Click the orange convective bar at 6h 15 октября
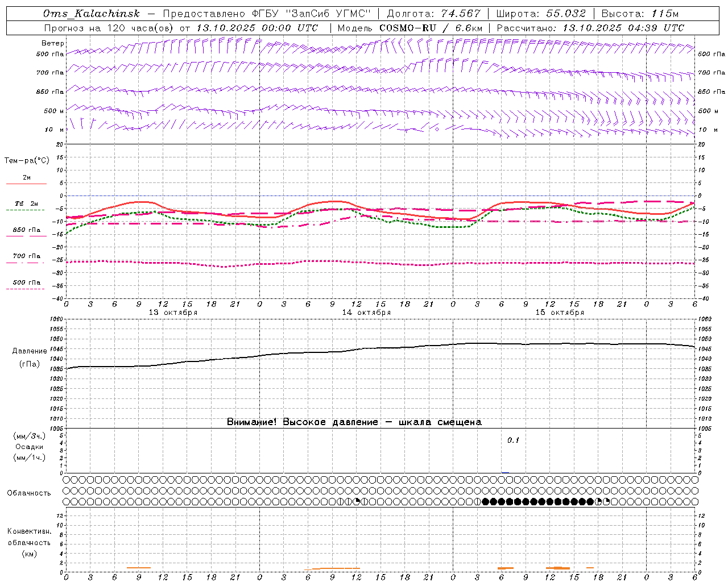The height and width of the screenshot is (582, 728). [x=506, y=568]
